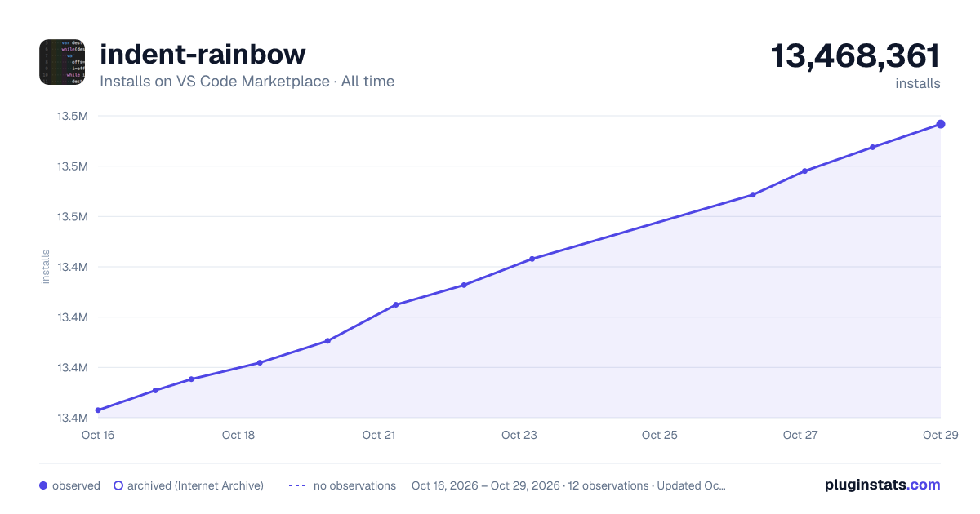980x514 pixels.
Task: Click the hollow circle of the archived legend
Action: (x=118, y=485)
